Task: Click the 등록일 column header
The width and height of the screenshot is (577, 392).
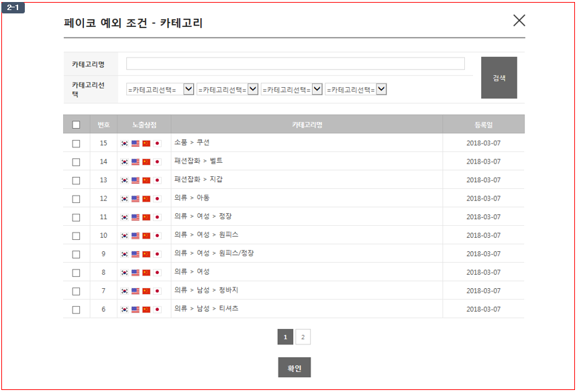Action: [484, 125]
